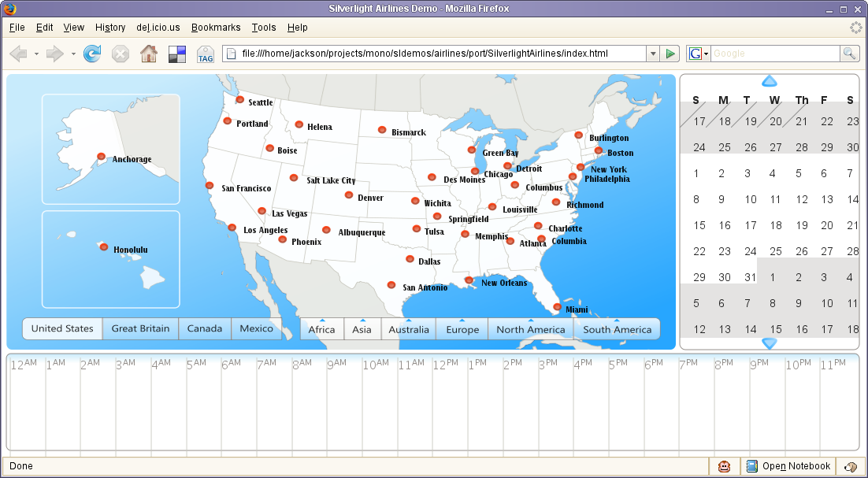Screen dimensions: 868x478
Task: Open the URL bar history dropdown
Action: click(653, 54)
